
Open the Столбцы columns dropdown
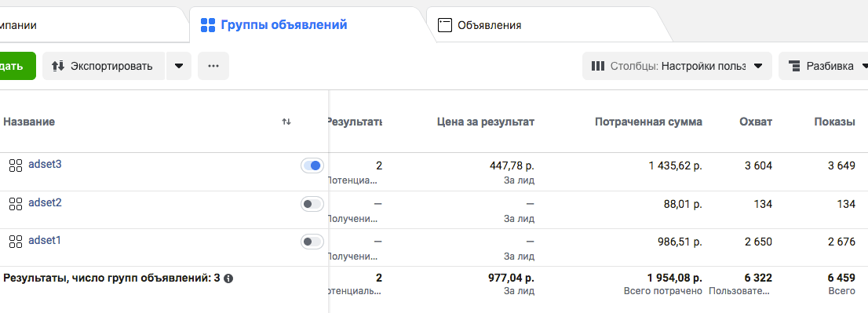click(677, 66)
